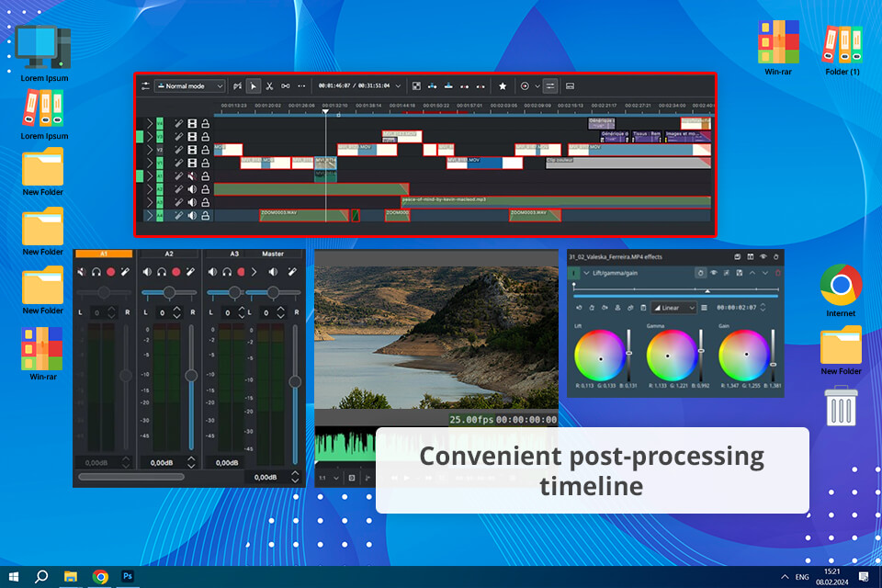The image size is (882, 588).
Task: Expand track V4 with its chevron
Action: (150, 123)
